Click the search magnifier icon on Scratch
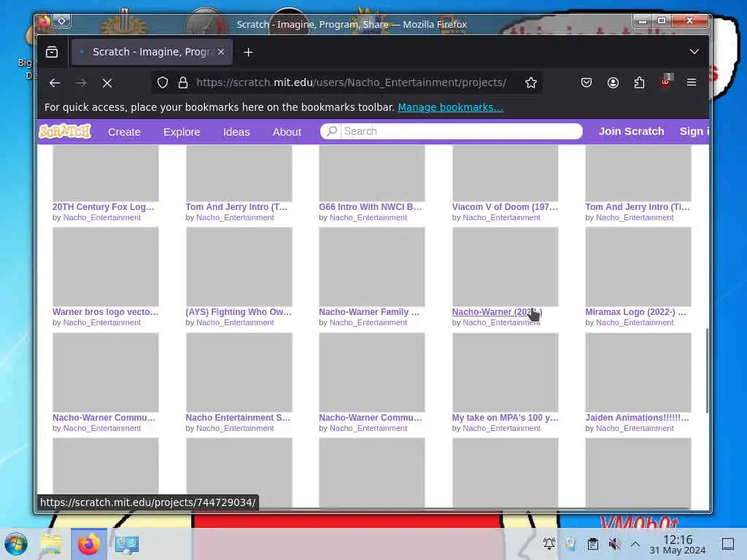 [332, 131]
